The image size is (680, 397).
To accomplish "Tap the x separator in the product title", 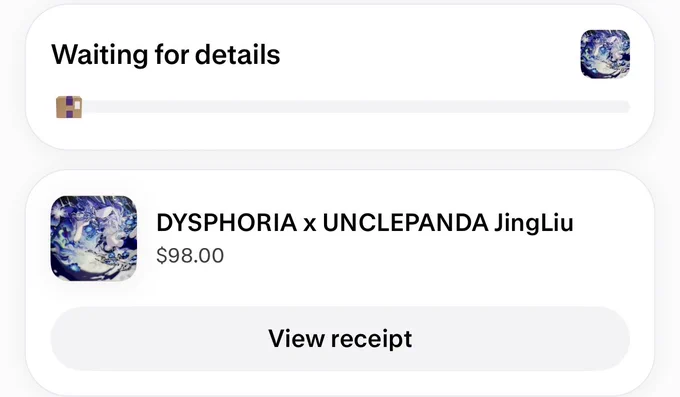I will pos(310,225).
